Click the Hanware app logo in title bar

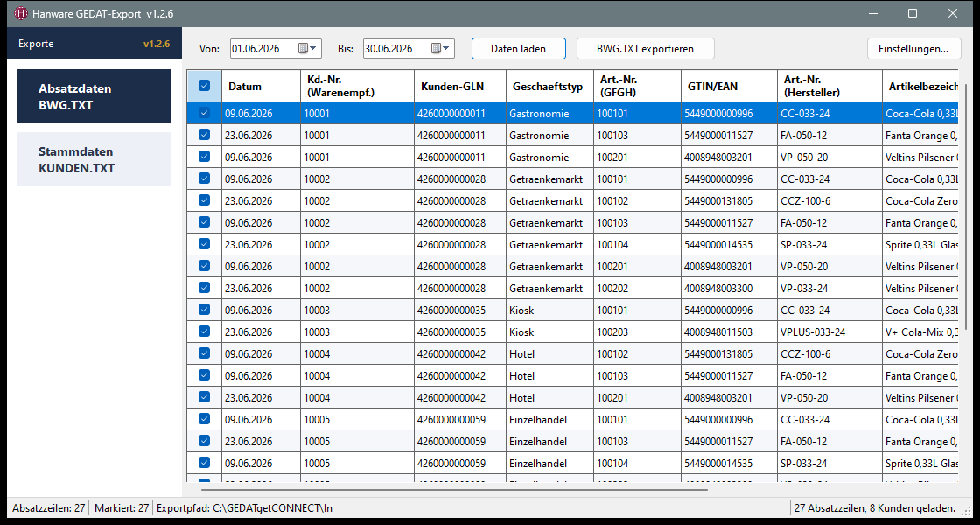point(21,13)
